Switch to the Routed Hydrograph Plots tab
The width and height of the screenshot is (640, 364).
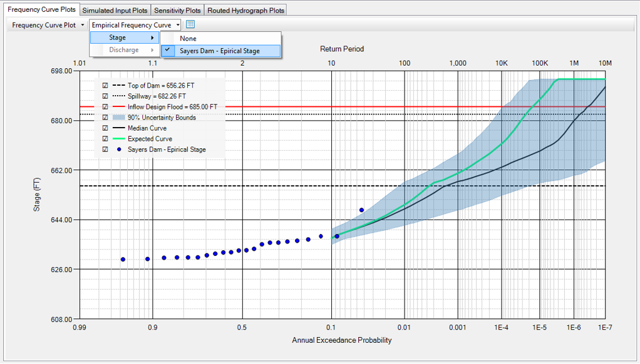tap(245, 9)
